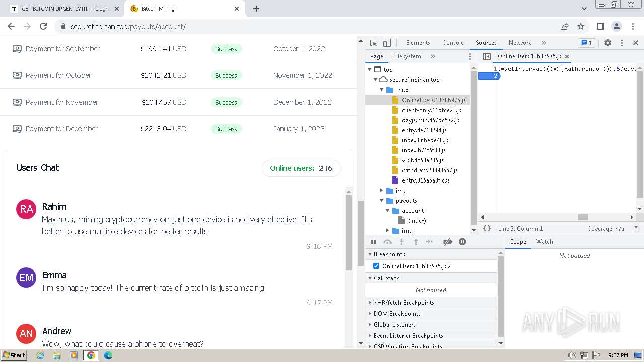Open the Chrome profile avatar
Screen dimensions: 644x362
click(x=616, y=26)
